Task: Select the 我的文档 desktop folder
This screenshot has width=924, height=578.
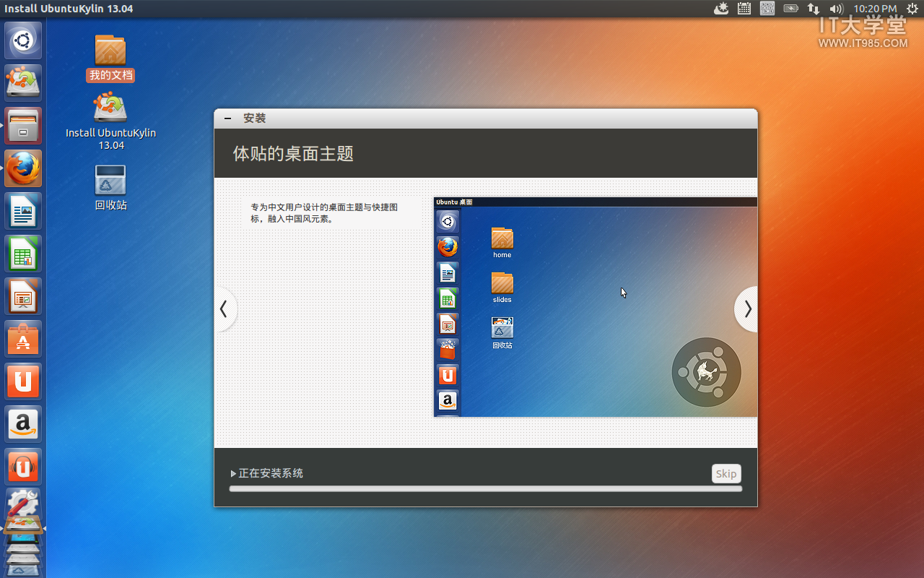Action: tap(110, 58)
